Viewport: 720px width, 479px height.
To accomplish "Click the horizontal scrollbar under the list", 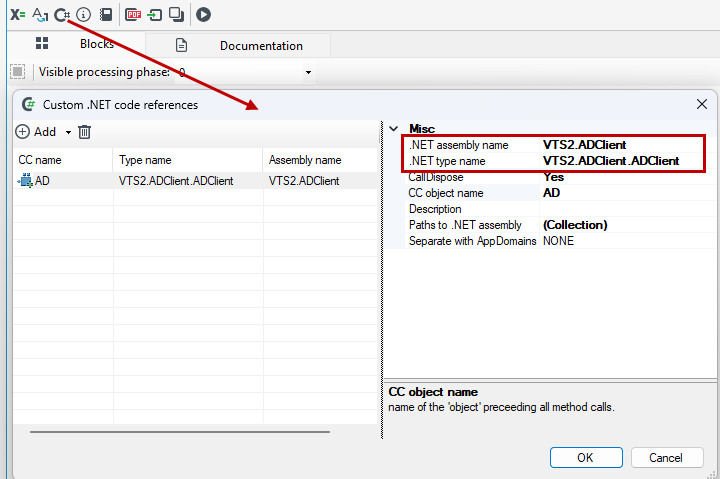I will tap(180, 432).
